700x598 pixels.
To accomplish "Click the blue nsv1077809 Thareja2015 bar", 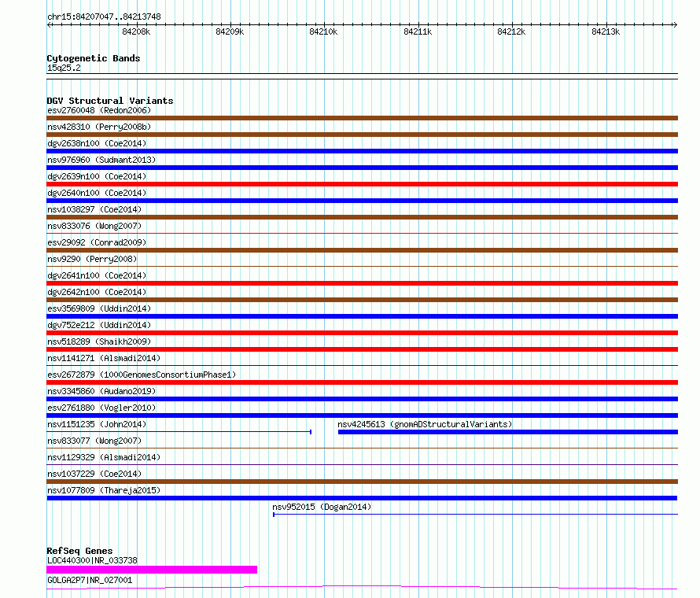I will pos(362,498).
